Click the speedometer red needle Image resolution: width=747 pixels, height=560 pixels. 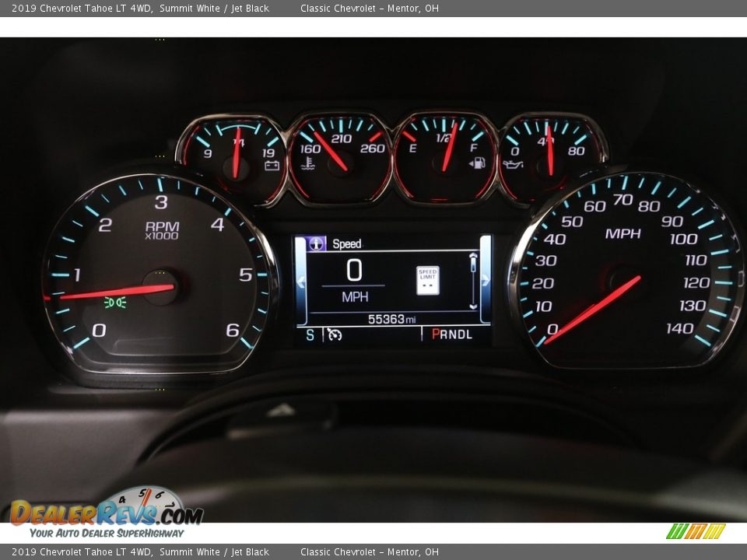[592, 310]
